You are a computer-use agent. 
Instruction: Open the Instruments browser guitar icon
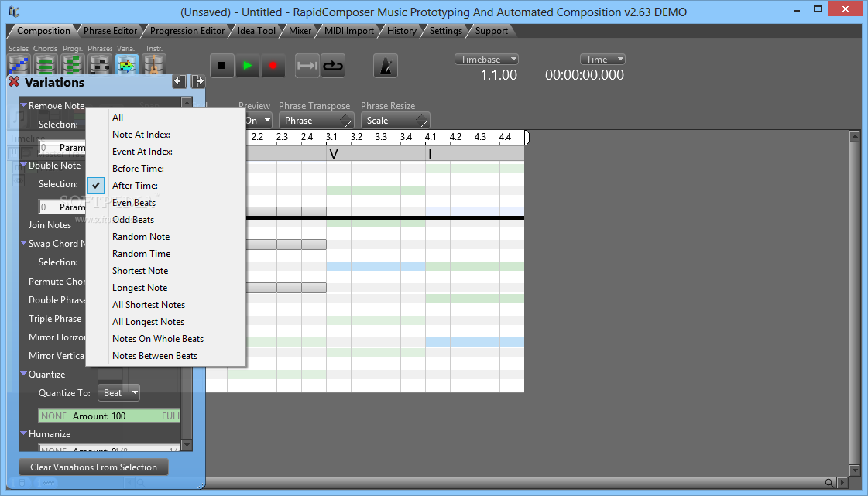click(154, 65)
